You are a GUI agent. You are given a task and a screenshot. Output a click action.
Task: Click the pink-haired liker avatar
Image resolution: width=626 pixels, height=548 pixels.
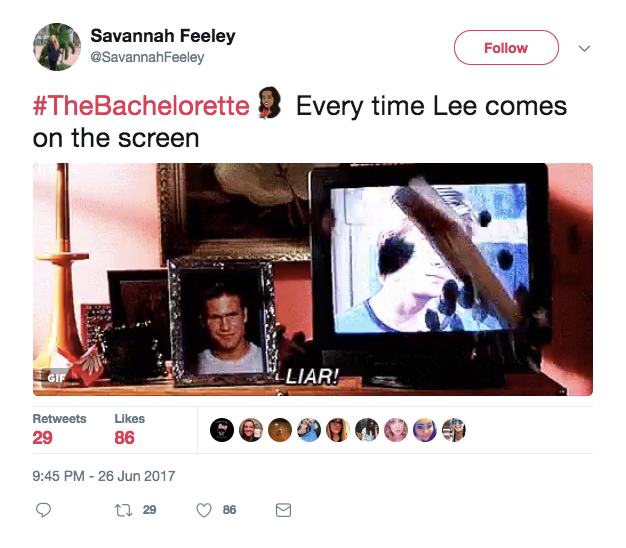point(396,430)
